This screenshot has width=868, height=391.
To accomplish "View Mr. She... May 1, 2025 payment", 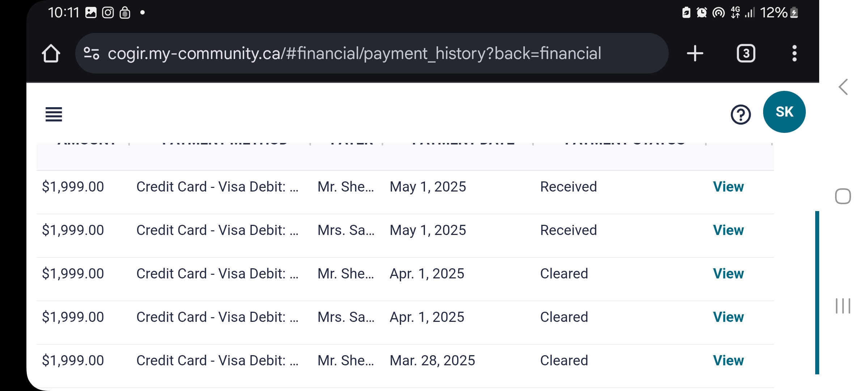I will pyautogui.click(x=728, y=187).
